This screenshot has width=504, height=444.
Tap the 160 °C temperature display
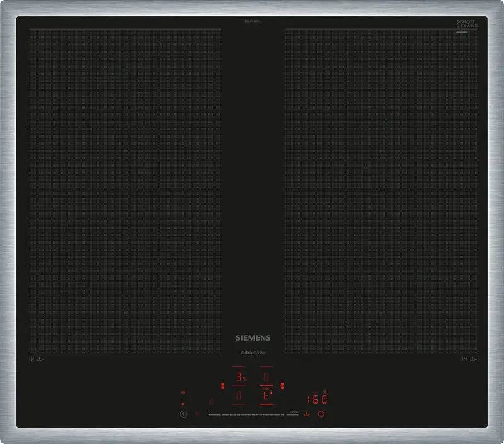[x=318, y=399]
